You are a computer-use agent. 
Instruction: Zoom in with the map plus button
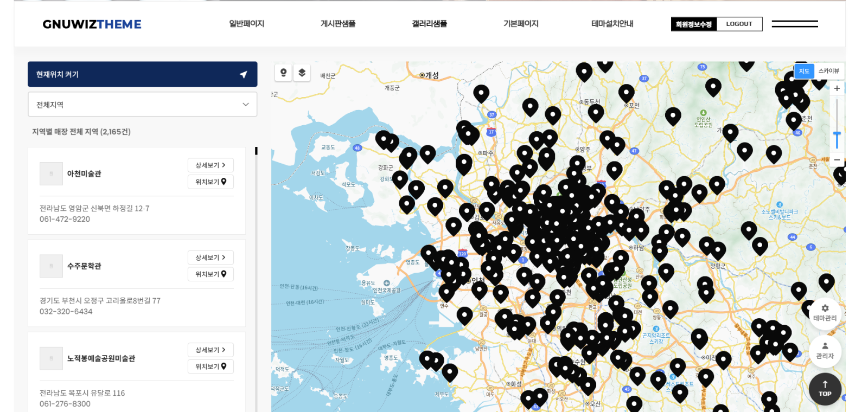[837, 88]
